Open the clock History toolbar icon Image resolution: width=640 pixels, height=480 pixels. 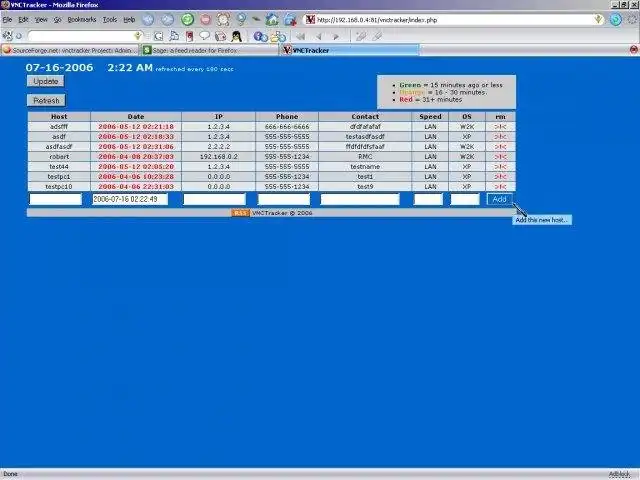[223, 19]
